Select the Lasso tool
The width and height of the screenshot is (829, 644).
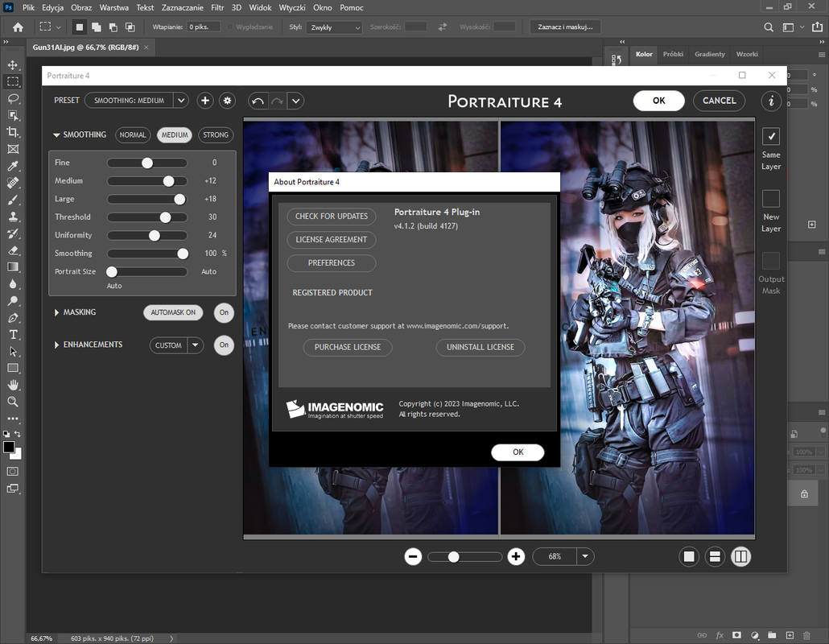click(13, 99)
